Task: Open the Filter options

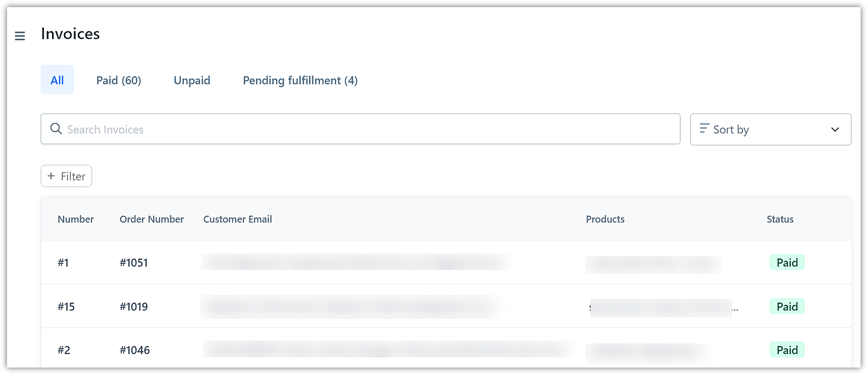Action: point(66,175)
